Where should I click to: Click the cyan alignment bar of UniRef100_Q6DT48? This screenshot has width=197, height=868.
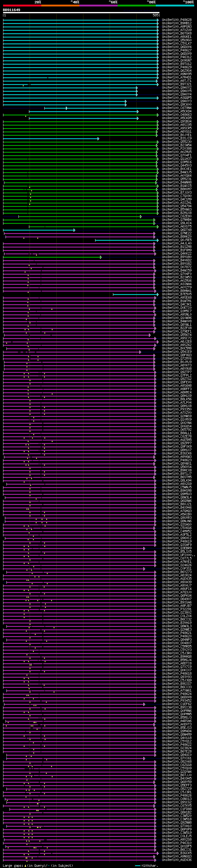pyautogui.click(x=39, y=230)
